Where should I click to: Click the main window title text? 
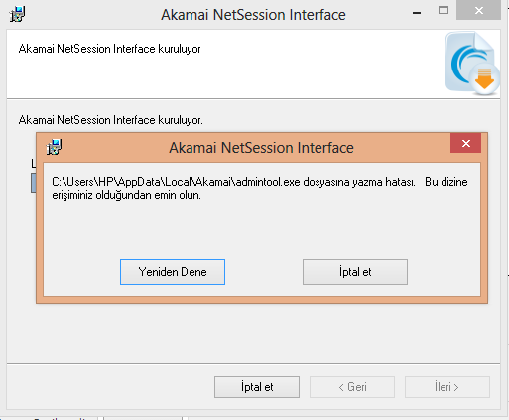point(253,15)
